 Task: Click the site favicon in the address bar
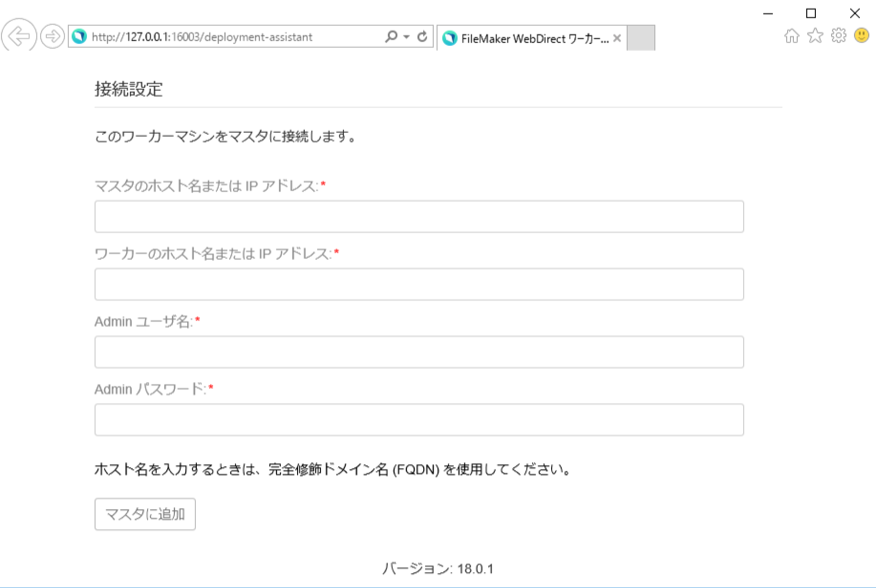[79, 37]
